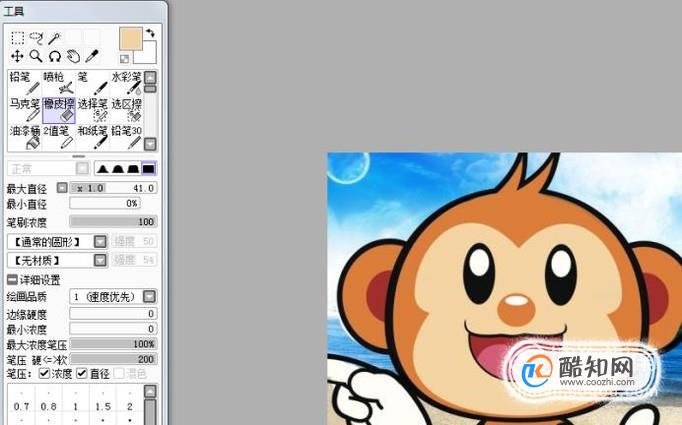
Task: Adjust the 最大直径 slider showing 41.0
Action: pyautogui.click(x=113, y=188)
